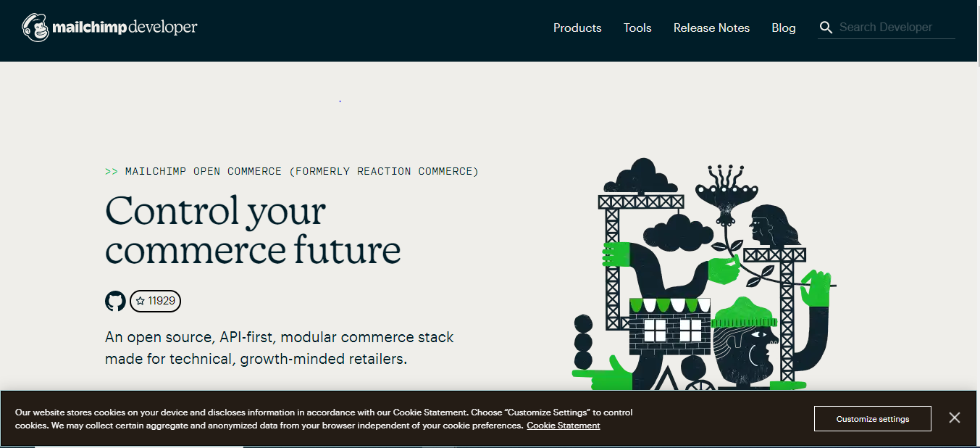
Task: Open the Blog link
Action: point(784,28)
